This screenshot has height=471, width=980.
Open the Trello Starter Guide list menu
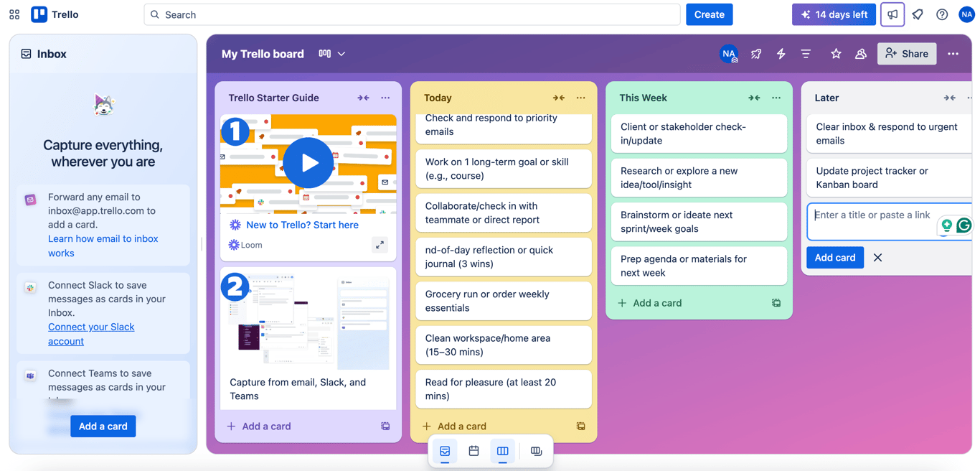[x=386, y=98]
